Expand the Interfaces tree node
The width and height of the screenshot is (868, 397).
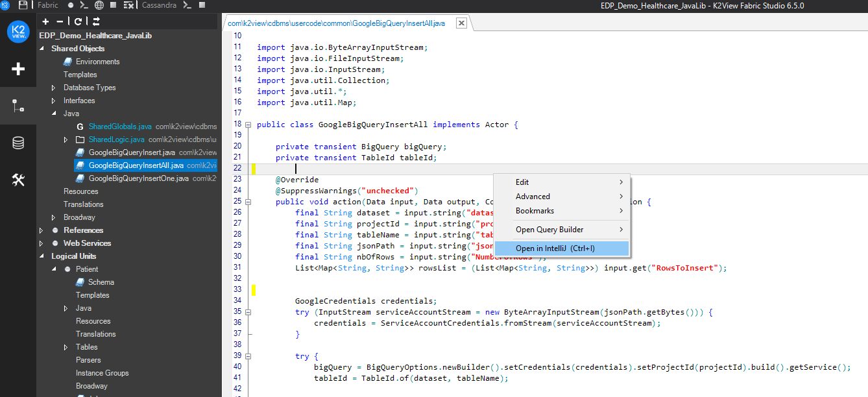coord(54,101)
